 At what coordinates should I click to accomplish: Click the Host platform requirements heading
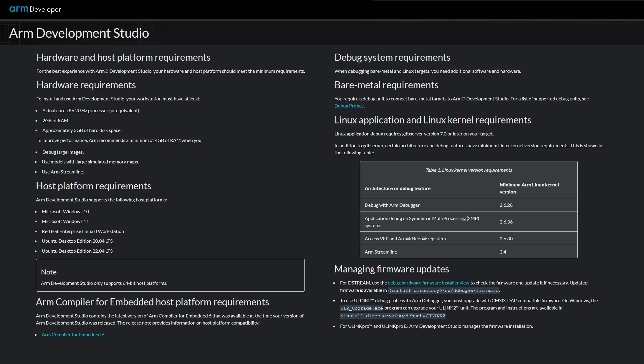pyautogui.click(x=93, y=186)
